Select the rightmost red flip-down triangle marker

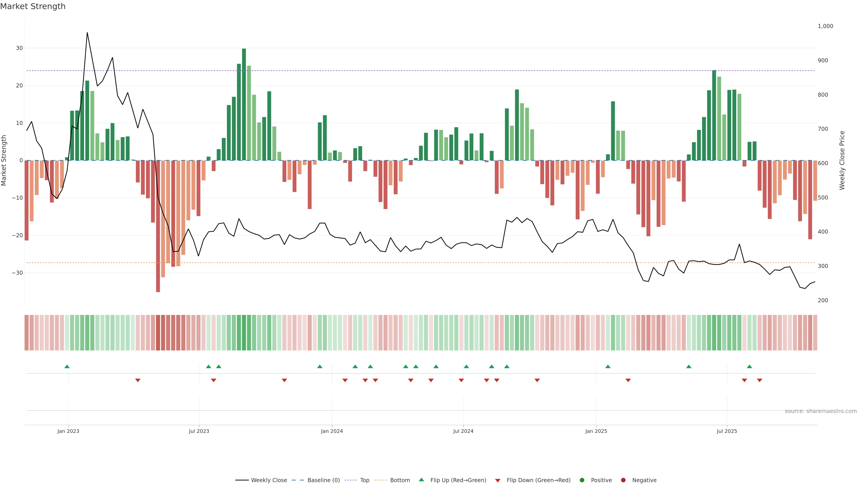click(759, 380)
